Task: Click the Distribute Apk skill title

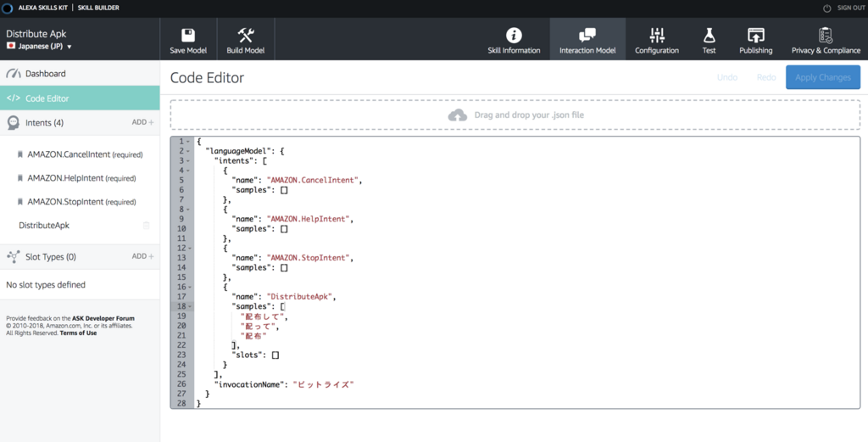Action: point(36,34)
